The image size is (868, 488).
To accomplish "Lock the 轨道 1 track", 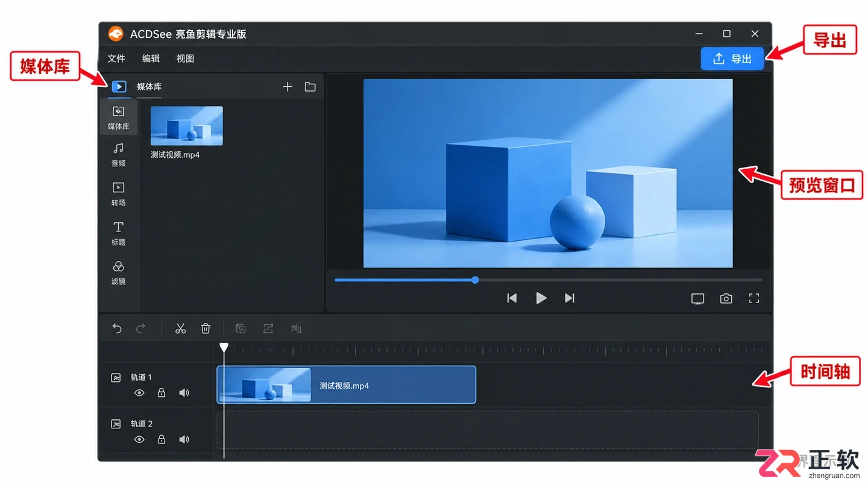I will 162,393.
